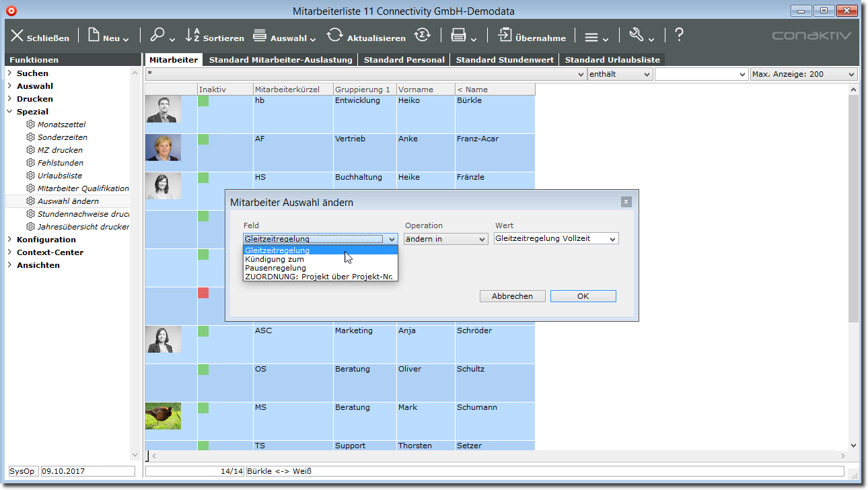The image size is (868, 490).
Task: Toggle green Inaktiv indicator for Heiko Bürkle
Action: [203, 101]
